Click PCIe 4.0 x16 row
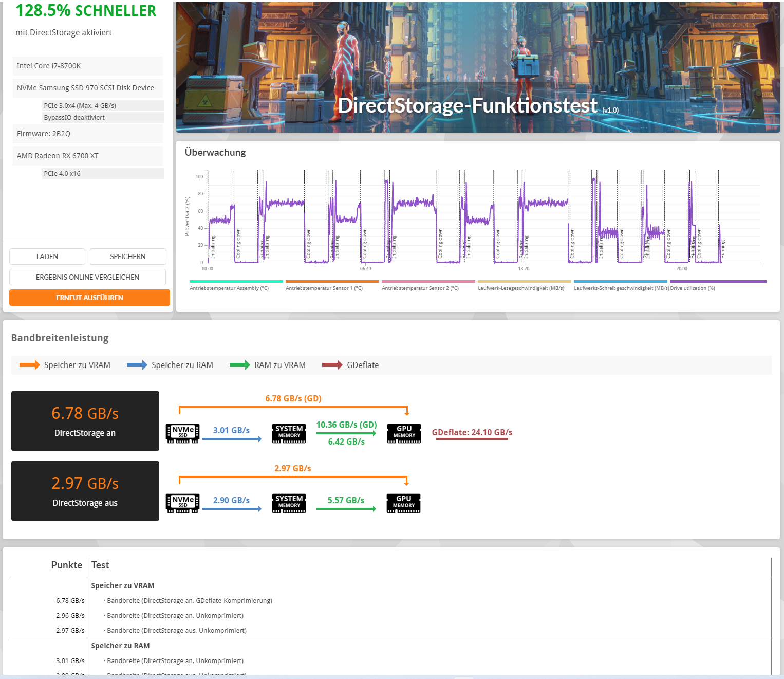This screenshot has width=784, height=679. pos(103,173)
